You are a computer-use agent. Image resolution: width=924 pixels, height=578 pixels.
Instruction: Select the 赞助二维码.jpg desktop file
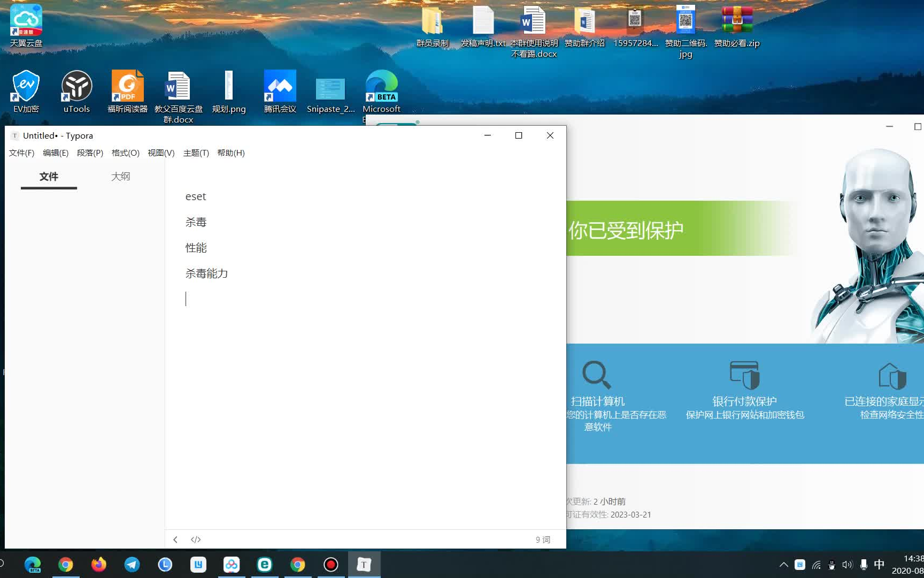(x=686, y=31)
